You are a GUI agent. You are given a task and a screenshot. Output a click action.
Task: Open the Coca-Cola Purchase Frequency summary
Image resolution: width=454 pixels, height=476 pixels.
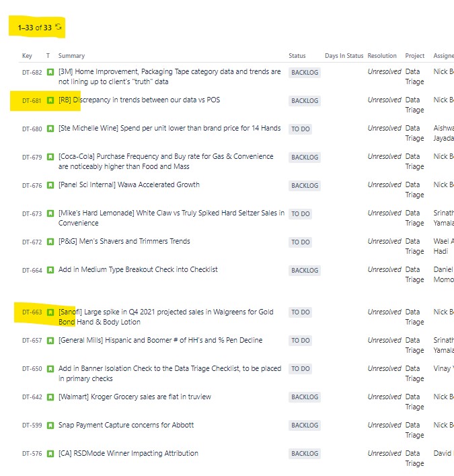(x=166, y=161)
